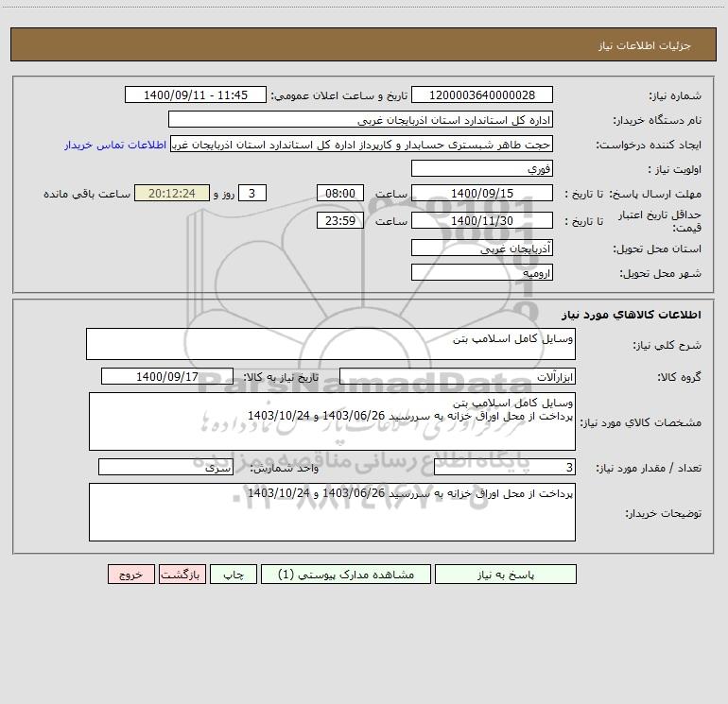Screen dimensions: 728x704
Task: Click the ایجاد کننده درخواست field
Action: coord(362,145)
